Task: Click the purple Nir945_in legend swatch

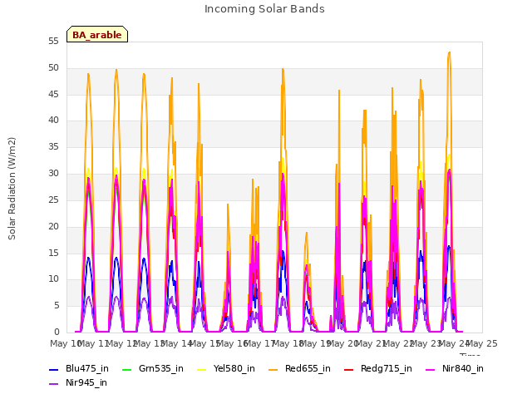Action: (54, 384)
